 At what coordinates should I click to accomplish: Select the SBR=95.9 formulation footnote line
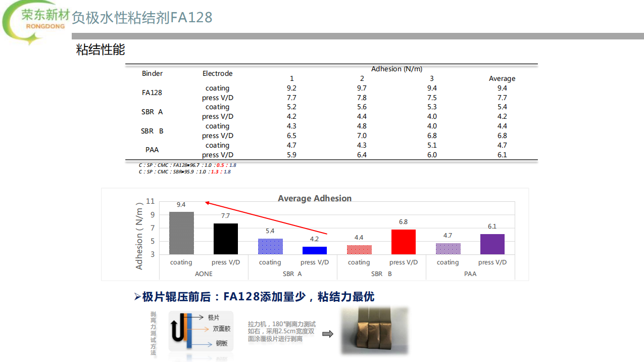185,171
